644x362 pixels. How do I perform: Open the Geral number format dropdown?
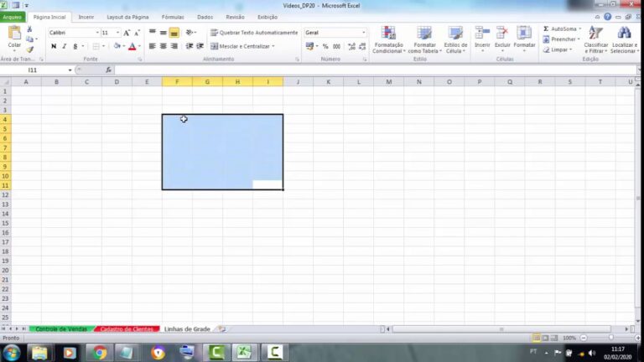point(363,33)
